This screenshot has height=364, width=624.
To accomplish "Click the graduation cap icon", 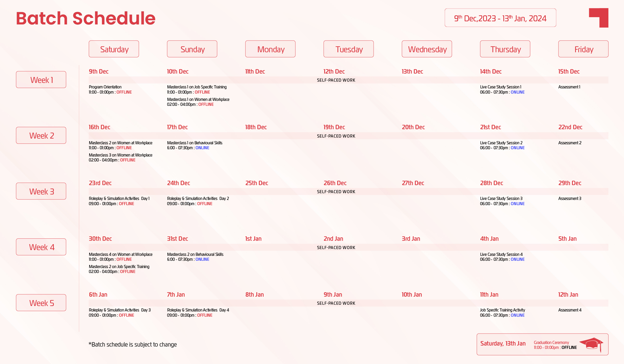I will pyautogui.click(x=591, y=344).
